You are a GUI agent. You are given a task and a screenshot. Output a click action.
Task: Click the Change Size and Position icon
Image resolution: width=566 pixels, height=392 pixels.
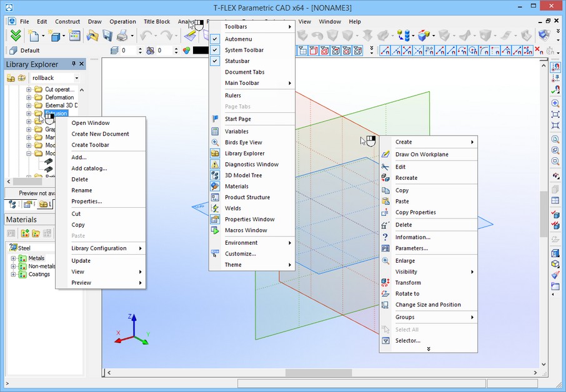pos(385,305)
